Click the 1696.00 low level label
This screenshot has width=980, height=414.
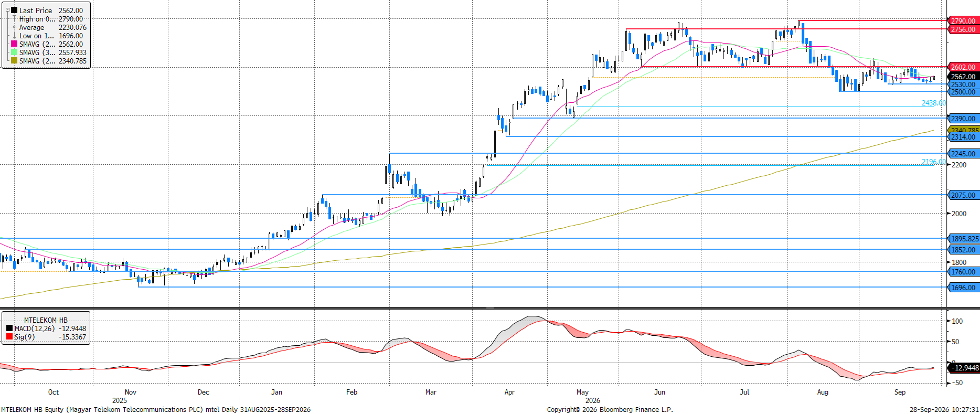[964, 288]
